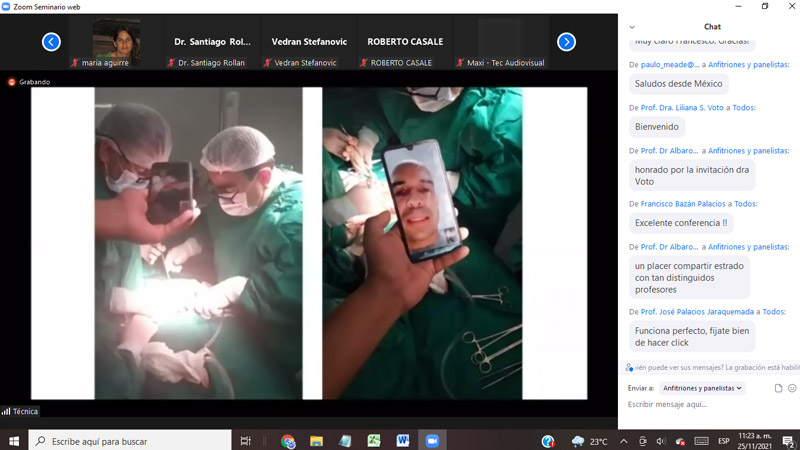Open Word from the taskbar
The height and width of the screenshot is (450, 800).
[x=403, y=441]
